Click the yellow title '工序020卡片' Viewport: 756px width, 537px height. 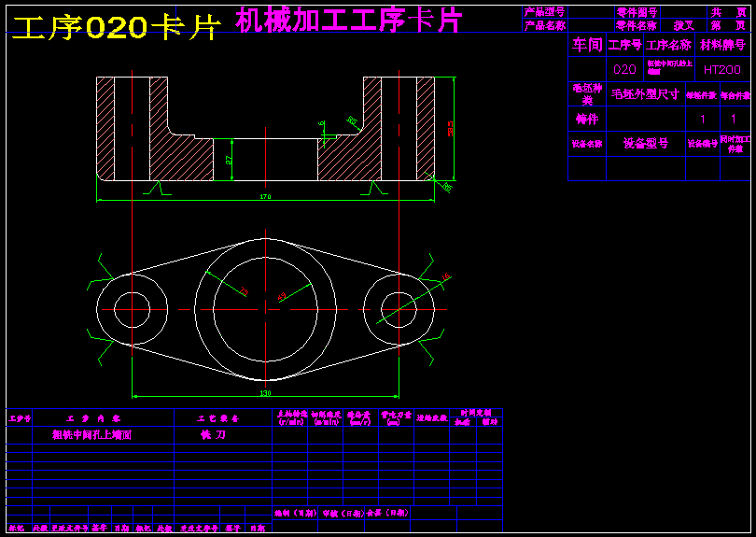click(x=118, y=28)
